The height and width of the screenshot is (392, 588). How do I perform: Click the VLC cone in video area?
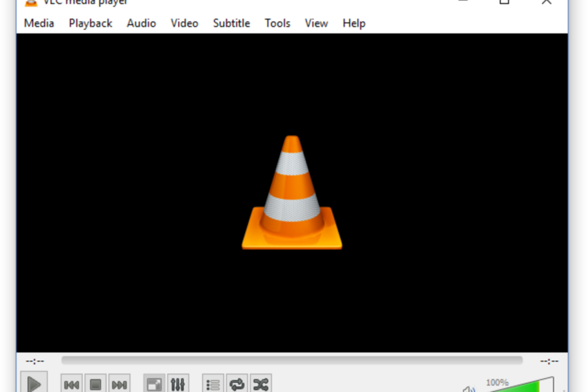click(292, 192)
